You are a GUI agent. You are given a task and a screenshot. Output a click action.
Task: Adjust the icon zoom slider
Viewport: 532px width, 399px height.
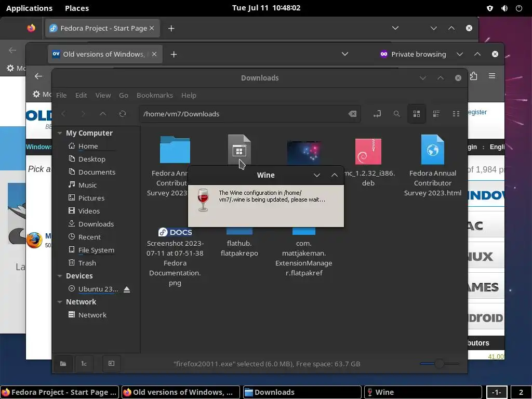click(x=440, y=364)
